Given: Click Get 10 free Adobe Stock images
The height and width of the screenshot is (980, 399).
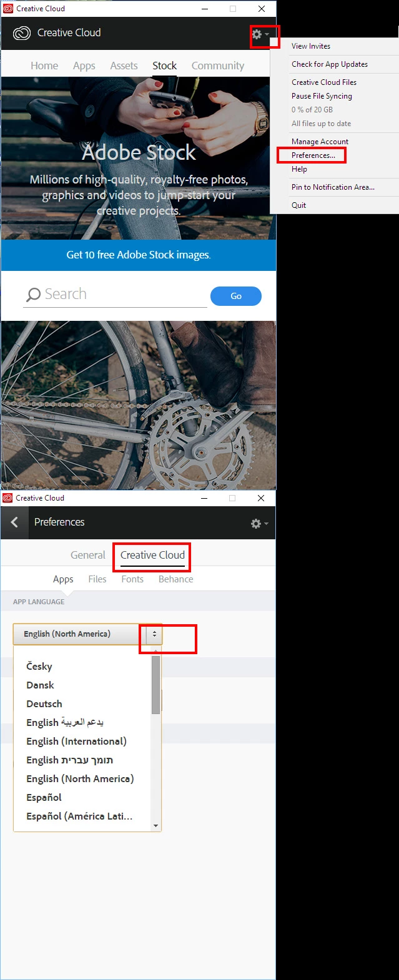Looking at the screenshot, I should tap(139, 255).
